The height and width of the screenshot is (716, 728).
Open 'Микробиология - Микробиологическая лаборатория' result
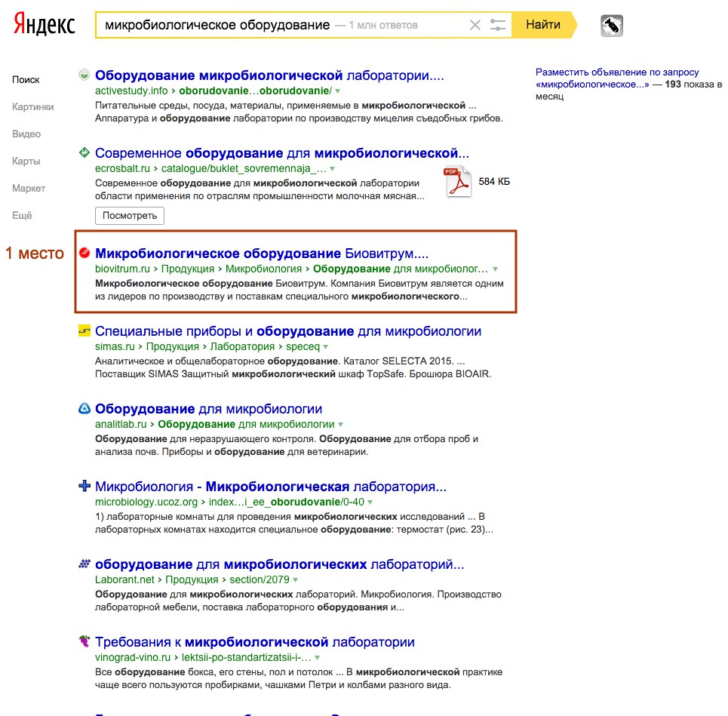[271, 487]
